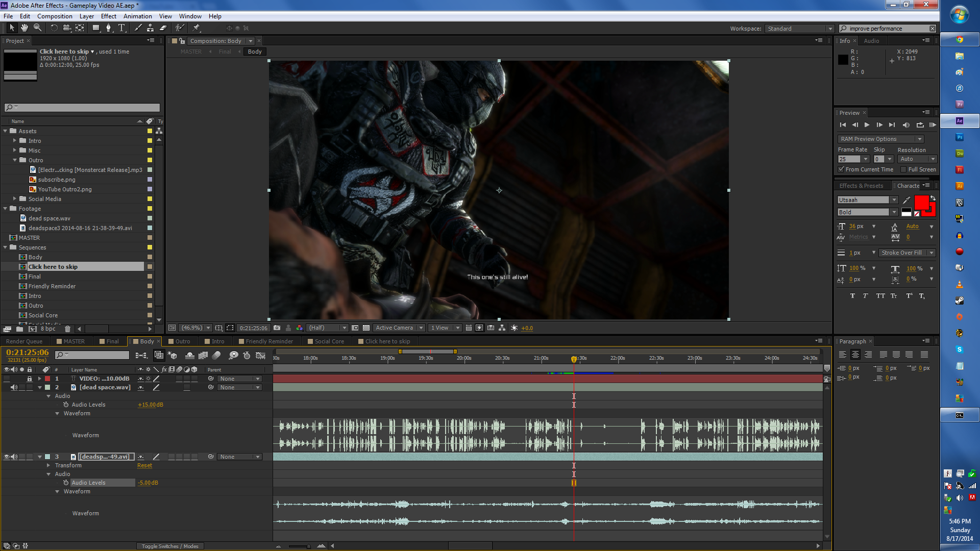
Task: Click the Final tab in timeline
Action: pos(112,341)
